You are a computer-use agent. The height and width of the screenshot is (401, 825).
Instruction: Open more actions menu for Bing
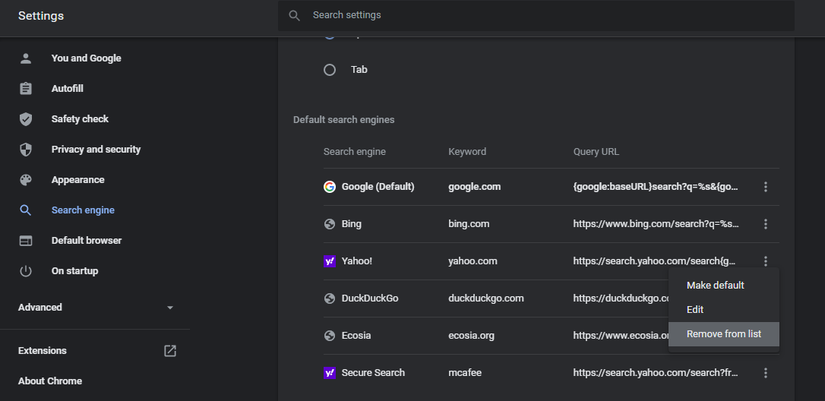click(x=765, y=224)
